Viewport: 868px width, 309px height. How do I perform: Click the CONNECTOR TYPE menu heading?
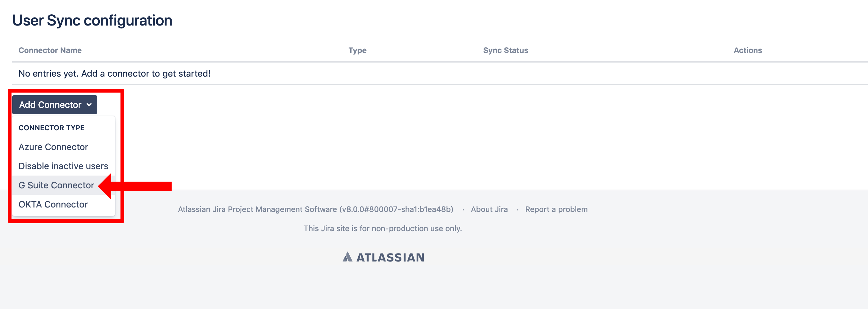coord(51,128)
